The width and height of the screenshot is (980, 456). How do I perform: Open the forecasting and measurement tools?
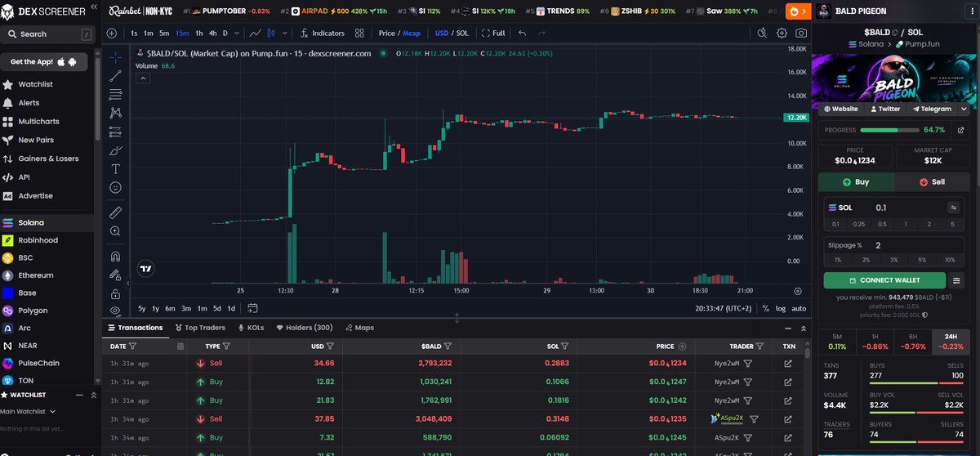click(x=115, y=132)
